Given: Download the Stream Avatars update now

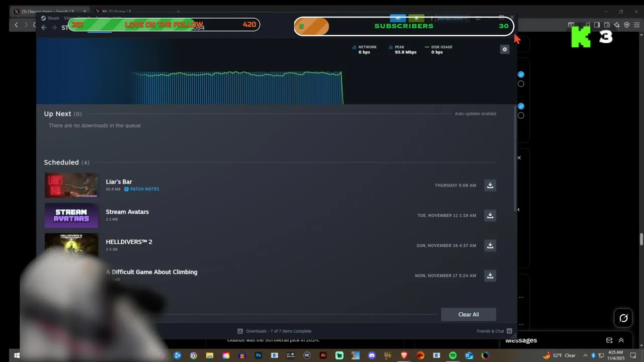Looking at the screenshot, I should pyautogui.click(x=490, y=216).
